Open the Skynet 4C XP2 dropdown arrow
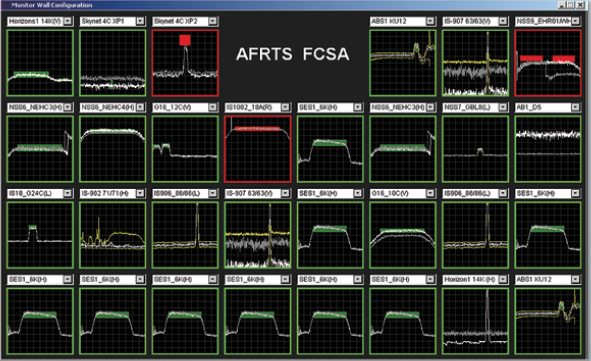591x361 pixels. coord(213,21)
